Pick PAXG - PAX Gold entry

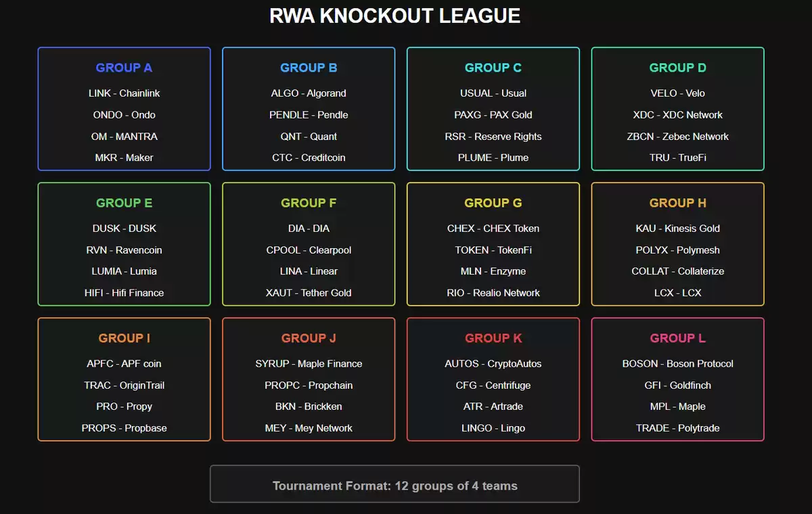click(x=493, y=115)
